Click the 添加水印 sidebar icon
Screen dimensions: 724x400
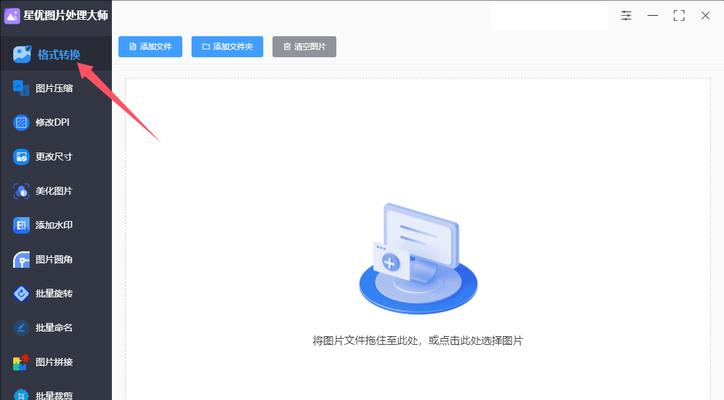point(21,225)
